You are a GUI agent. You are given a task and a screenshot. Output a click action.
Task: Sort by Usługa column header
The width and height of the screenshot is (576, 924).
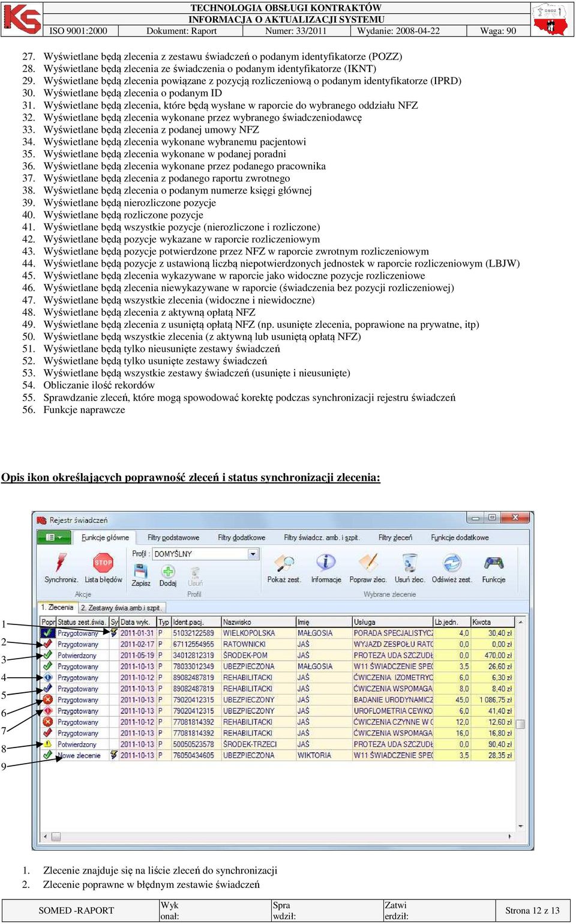(392, 622)
